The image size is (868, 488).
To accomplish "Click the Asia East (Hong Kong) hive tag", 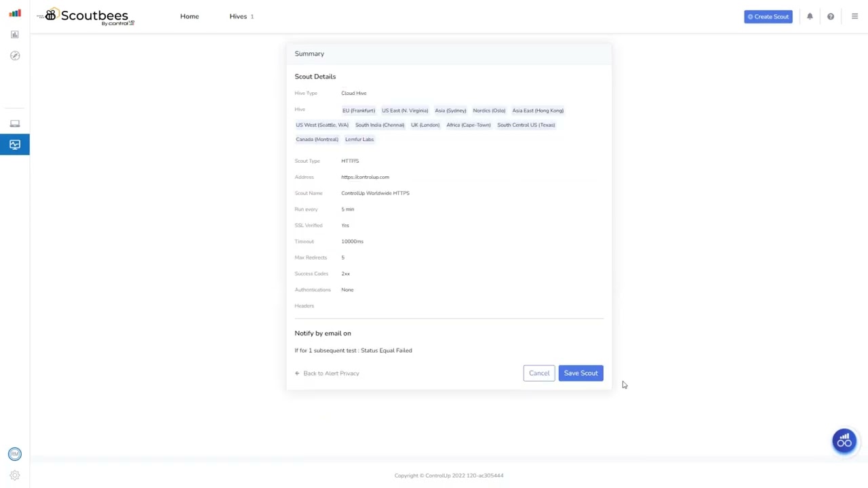I will pos(538,110).
